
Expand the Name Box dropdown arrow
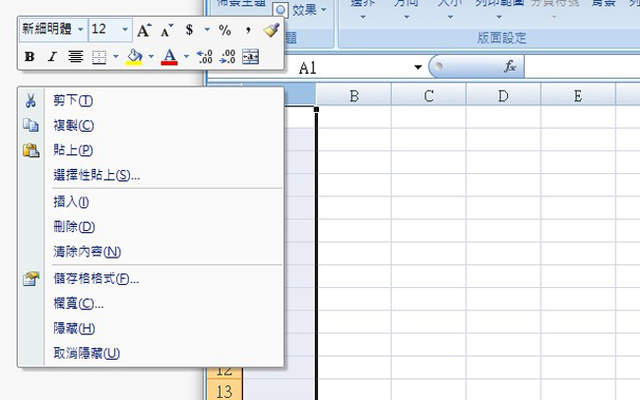pyautogui.click(x=418, y=67)
